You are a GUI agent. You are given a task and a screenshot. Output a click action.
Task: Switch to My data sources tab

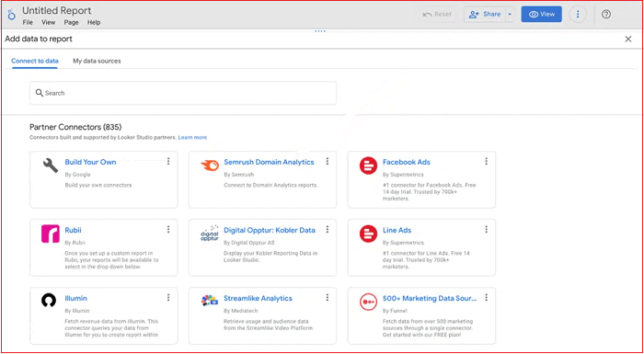click(x=97, y=61)
